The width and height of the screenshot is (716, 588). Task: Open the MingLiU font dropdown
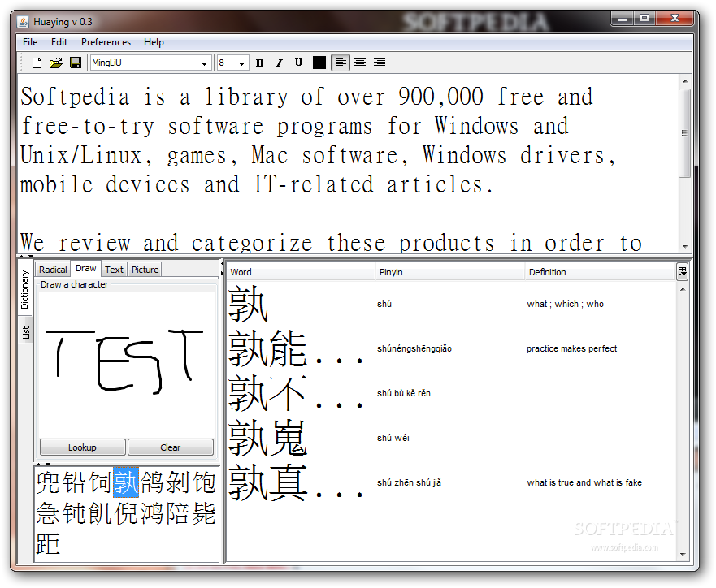(x=204, y=63)
